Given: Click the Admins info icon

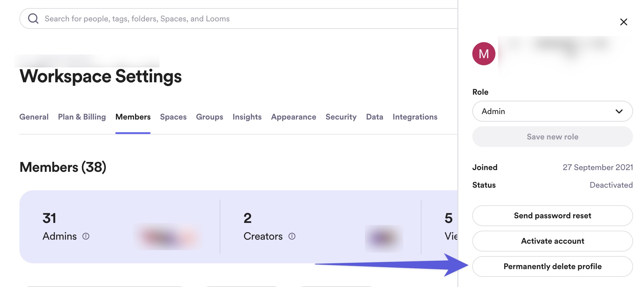Looking at the screenshot, I should (86, 236).
